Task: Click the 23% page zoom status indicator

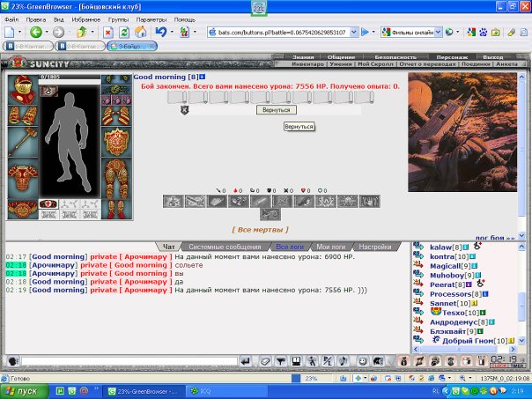Action: point(311,378)
